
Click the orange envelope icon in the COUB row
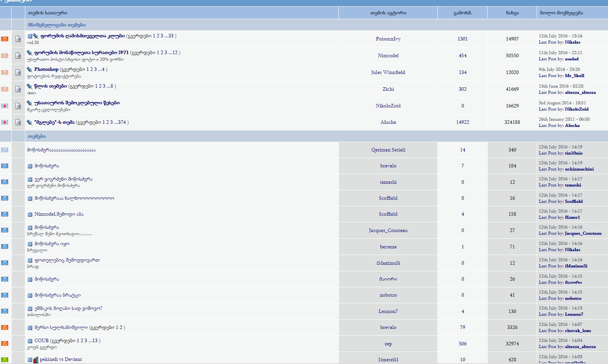pos(5,343)
